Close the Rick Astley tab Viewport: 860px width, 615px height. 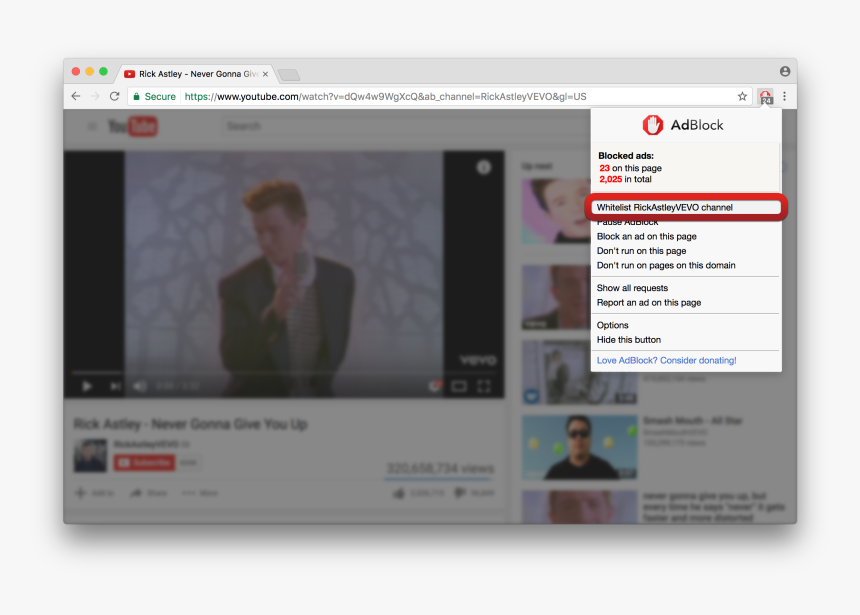point(265,74)
